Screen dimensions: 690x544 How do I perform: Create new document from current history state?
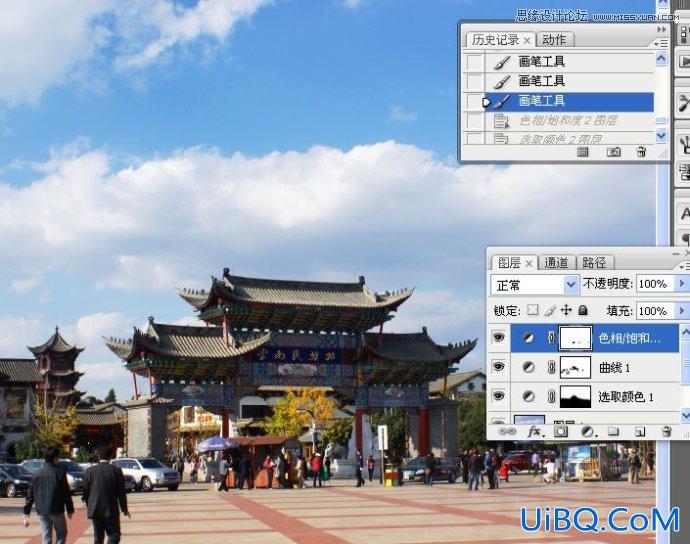(583, 152)
